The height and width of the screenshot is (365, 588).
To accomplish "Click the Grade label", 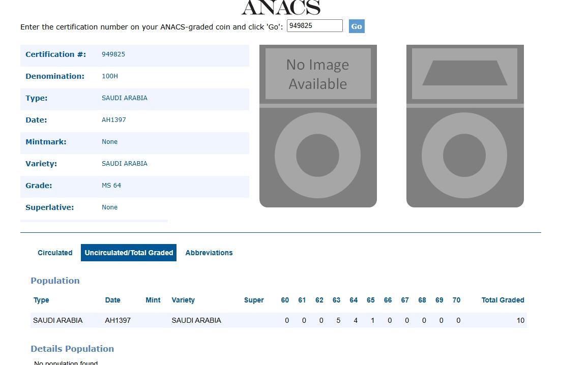I will [x=39, y=186].
